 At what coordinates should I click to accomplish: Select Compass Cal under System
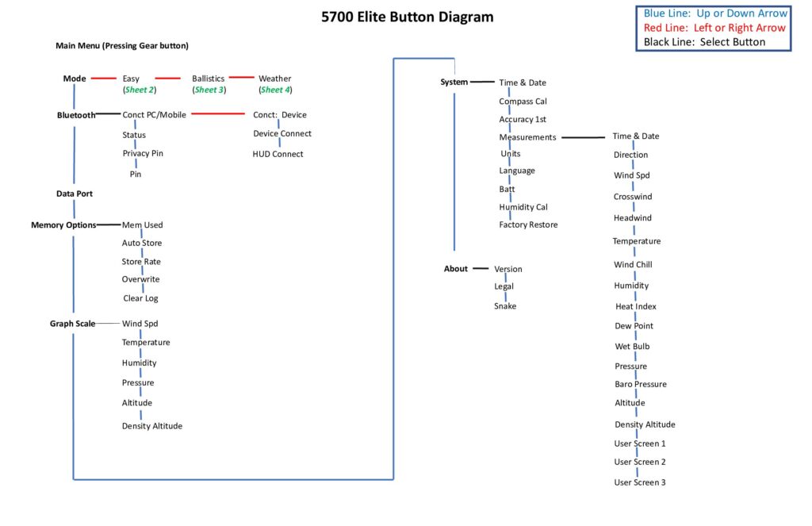coord(523,102)
